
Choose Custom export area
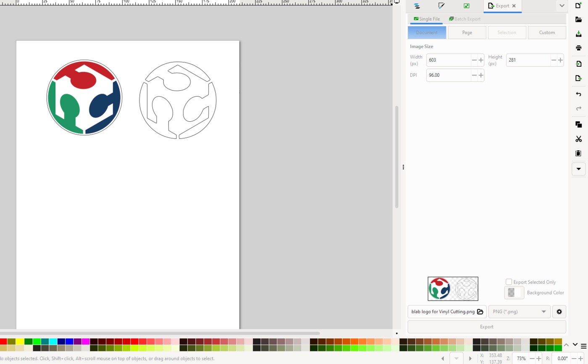tap(547, 32)
